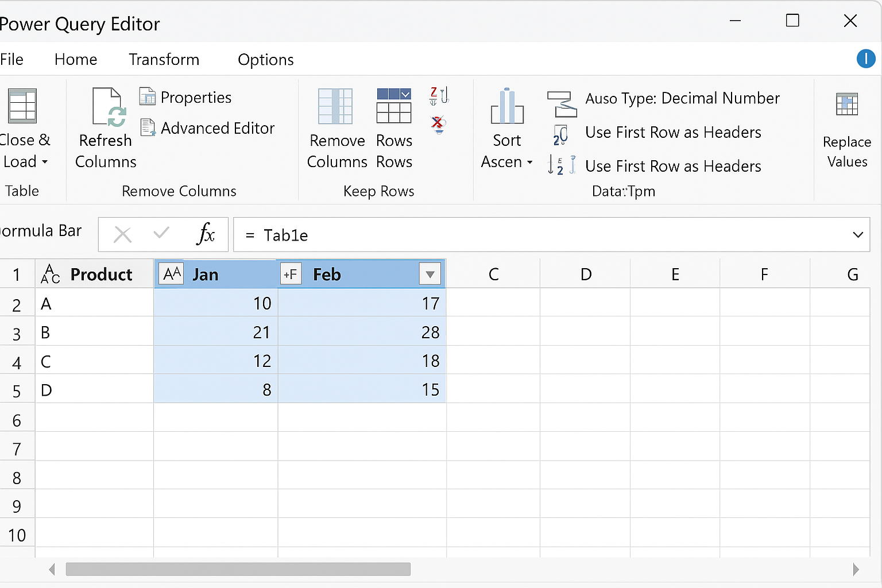Image resolution: width=882 pixels, height=588 pixels.
Task: Click the Replace Values icon
Action: [847, 104]
